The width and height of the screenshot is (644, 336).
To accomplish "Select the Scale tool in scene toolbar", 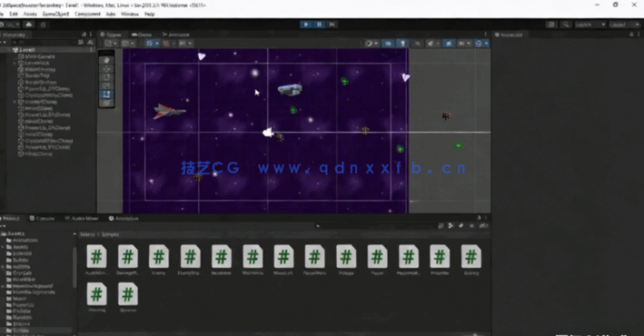I will coord(106,85).
